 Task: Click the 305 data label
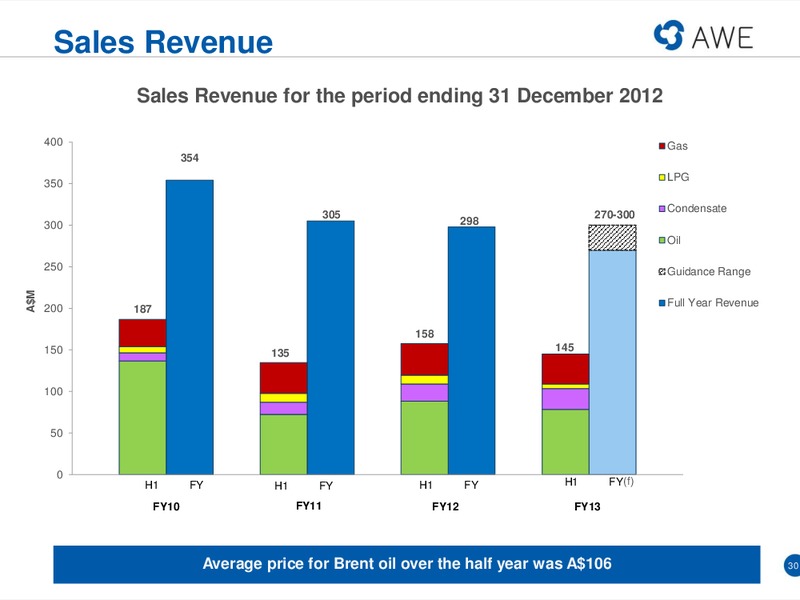[331, 214]
